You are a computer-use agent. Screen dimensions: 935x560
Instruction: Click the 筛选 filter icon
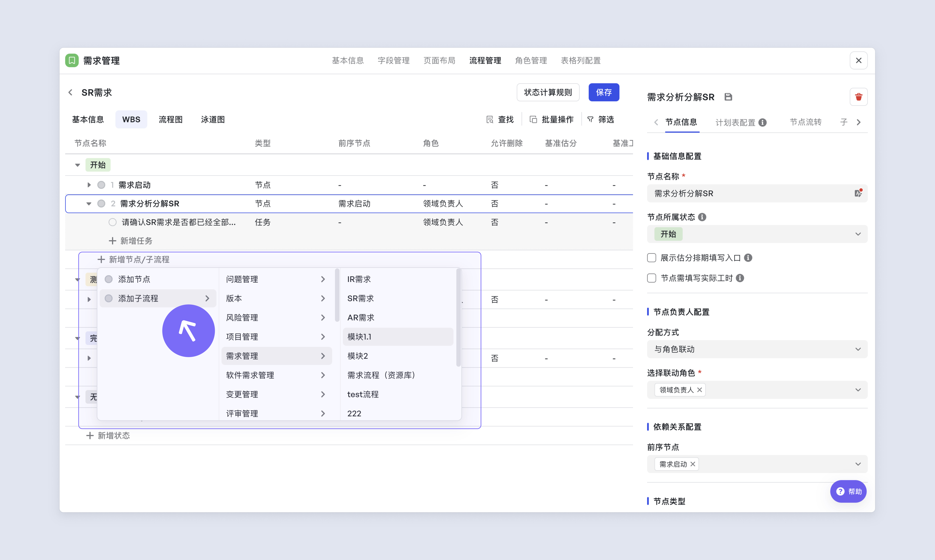click(591, 120)
